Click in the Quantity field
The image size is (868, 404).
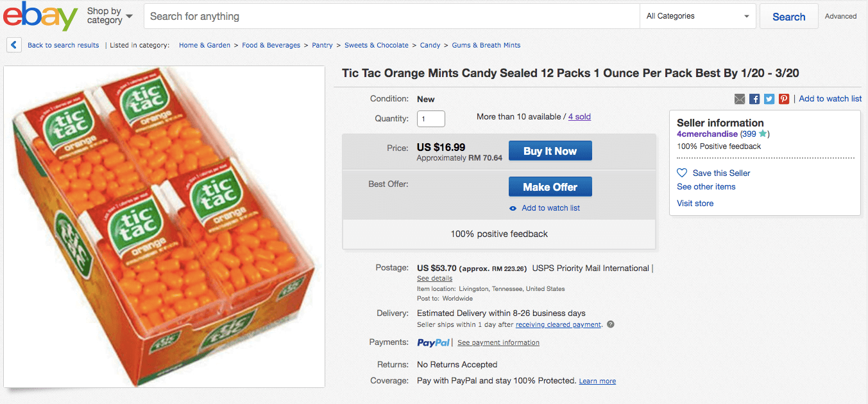[x=430, y=119]
